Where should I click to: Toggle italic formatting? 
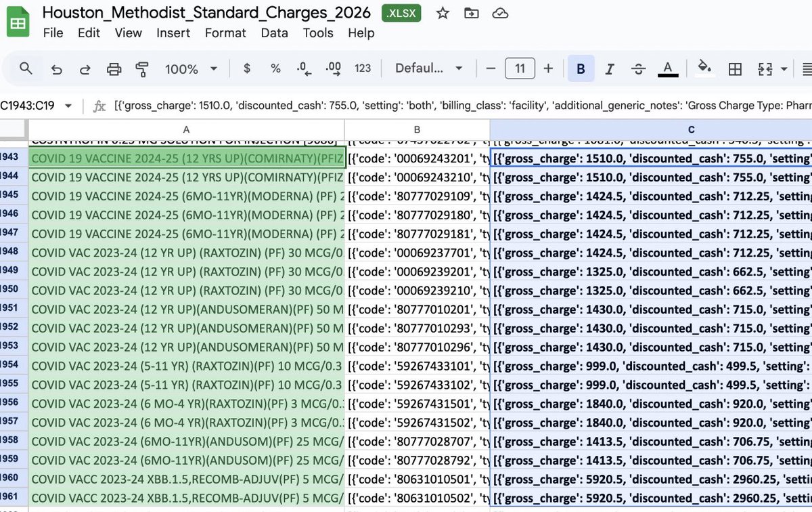click(610, 68)
